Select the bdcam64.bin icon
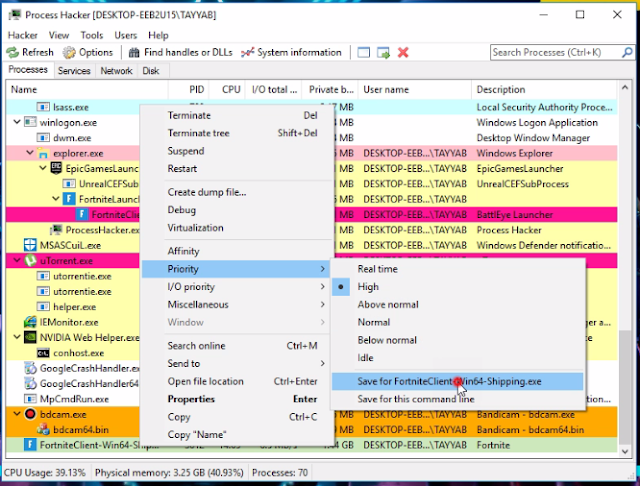The width and height of the screenshot is (640, 486). click(x=43, y=429)
